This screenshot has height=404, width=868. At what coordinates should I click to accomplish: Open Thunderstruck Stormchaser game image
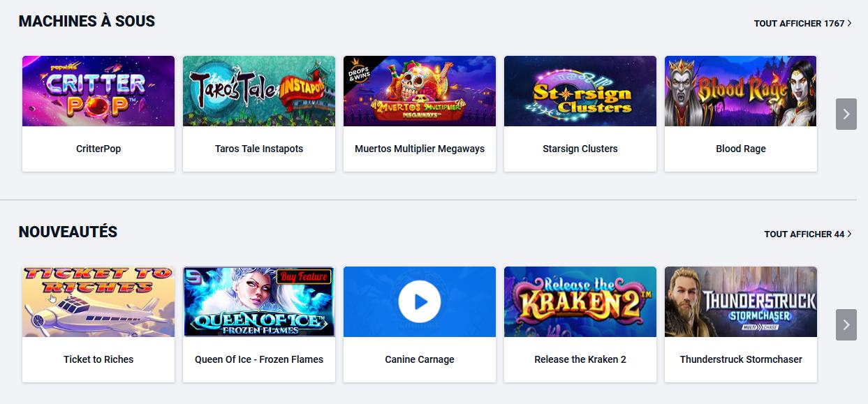coord(741,302)
